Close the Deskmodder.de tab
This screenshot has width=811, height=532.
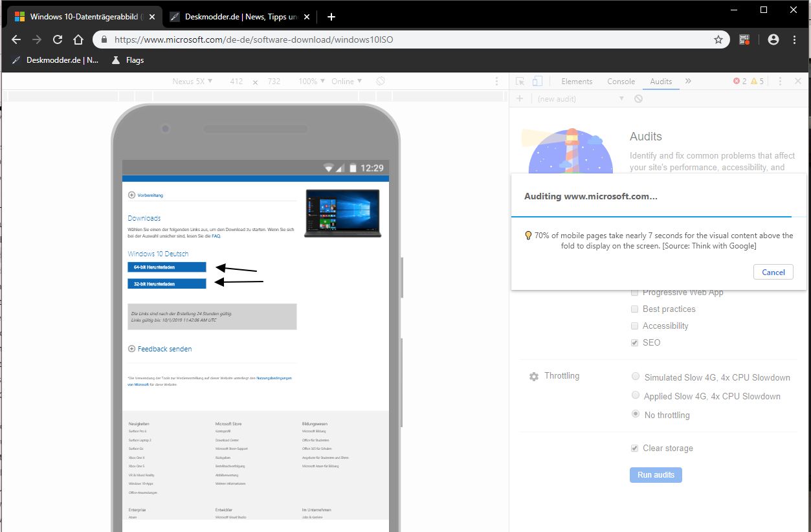pyautogui.click(x=307, y=17)
